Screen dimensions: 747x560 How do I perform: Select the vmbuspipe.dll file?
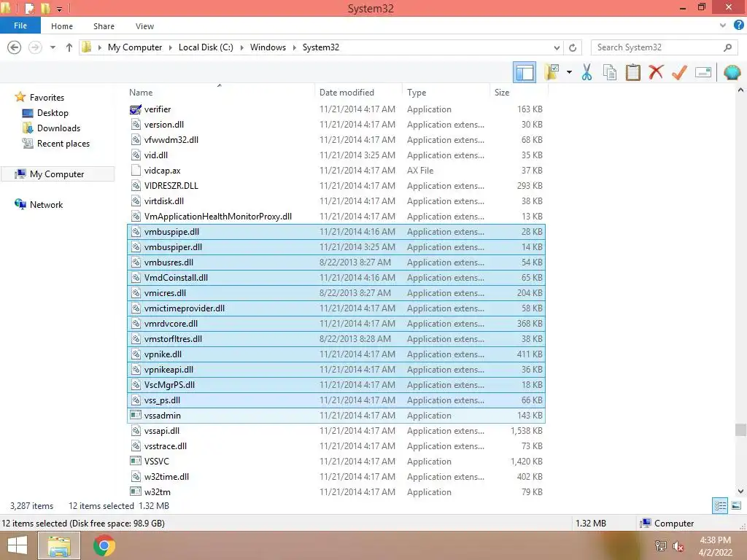click(336, 231)
